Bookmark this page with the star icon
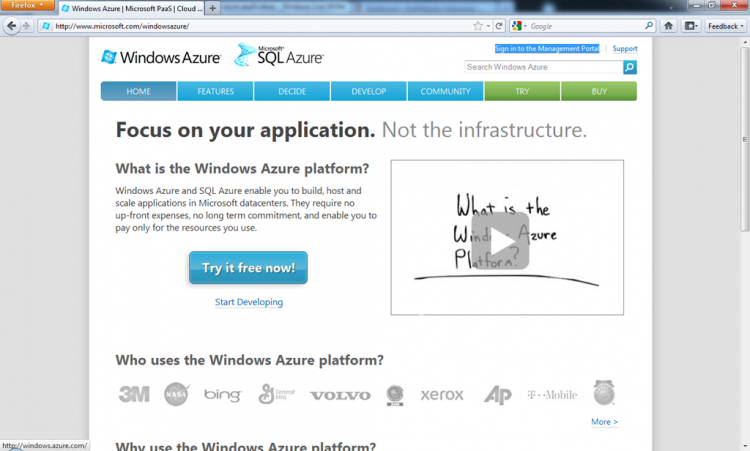The height and width of the screenshot is (451, 750). point(477,26)
